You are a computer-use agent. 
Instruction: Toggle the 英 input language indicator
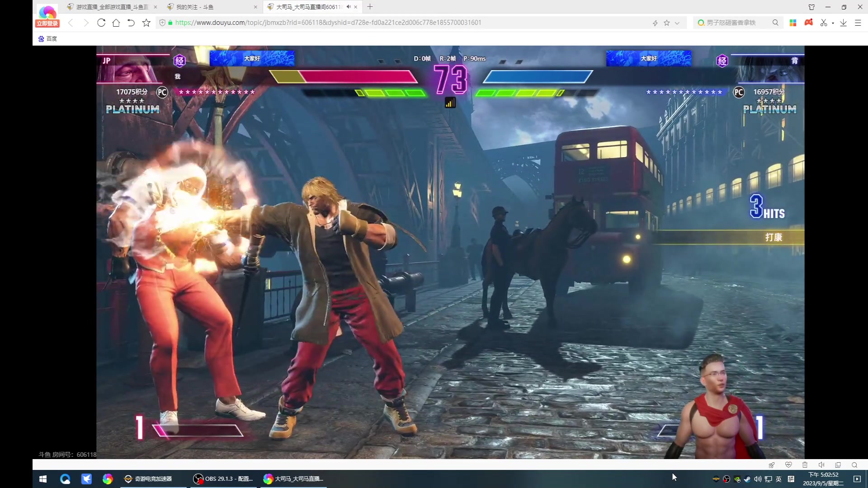(778, 479)
